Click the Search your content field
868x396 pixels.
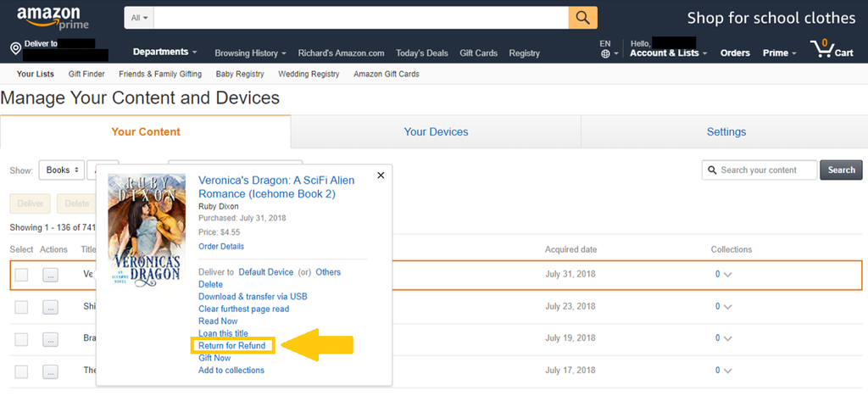[x=759, y=170]
